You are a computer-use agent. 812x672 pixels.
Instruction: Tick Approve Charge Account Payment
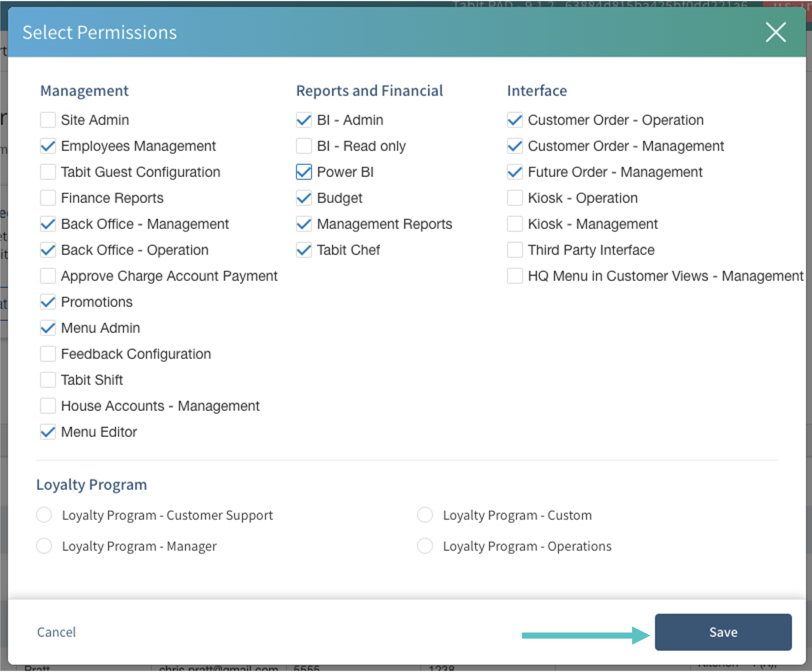point(48,276)
